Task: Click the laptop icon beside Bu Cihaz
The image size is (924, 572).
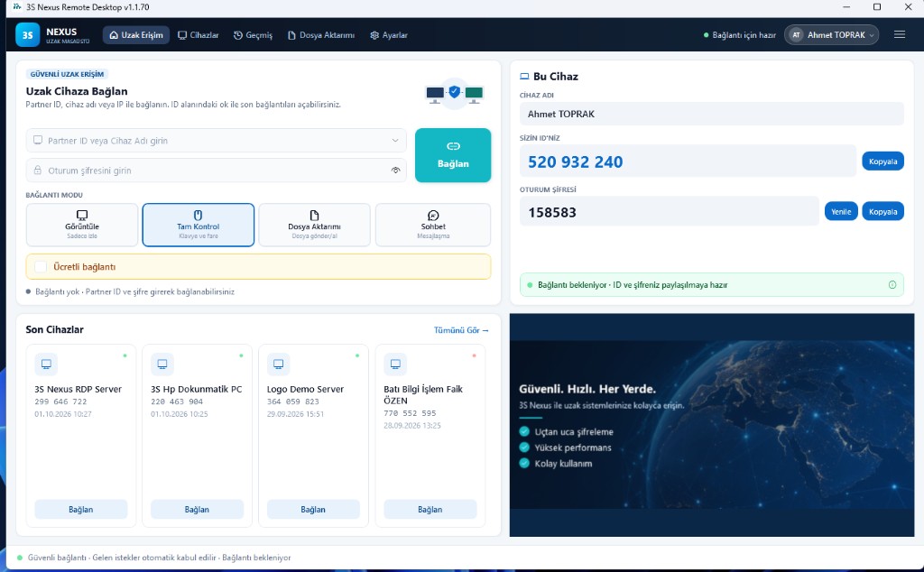Action: [x=524, y=77]
